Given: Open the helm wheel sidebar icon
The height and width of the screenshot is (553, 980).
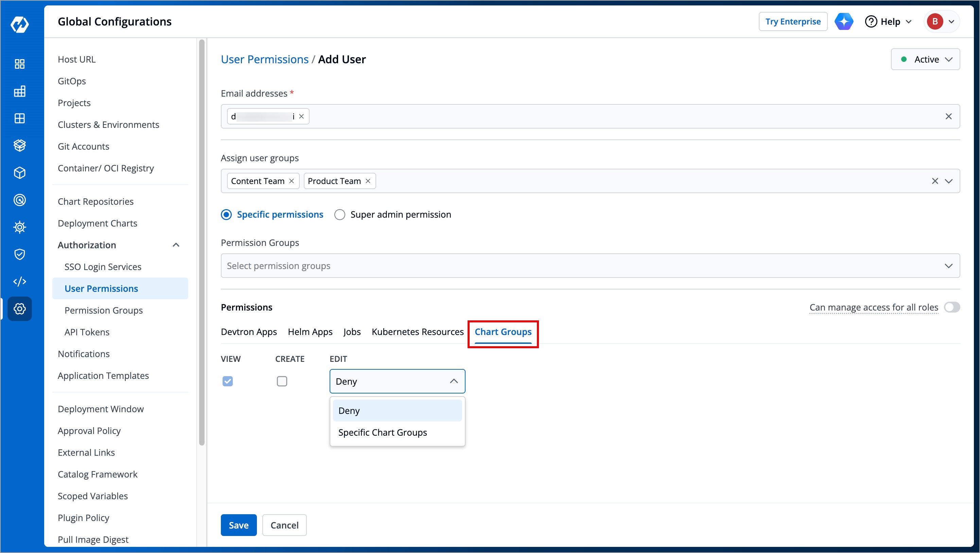Looking at the screenshot, I should (x=19, y=227).
